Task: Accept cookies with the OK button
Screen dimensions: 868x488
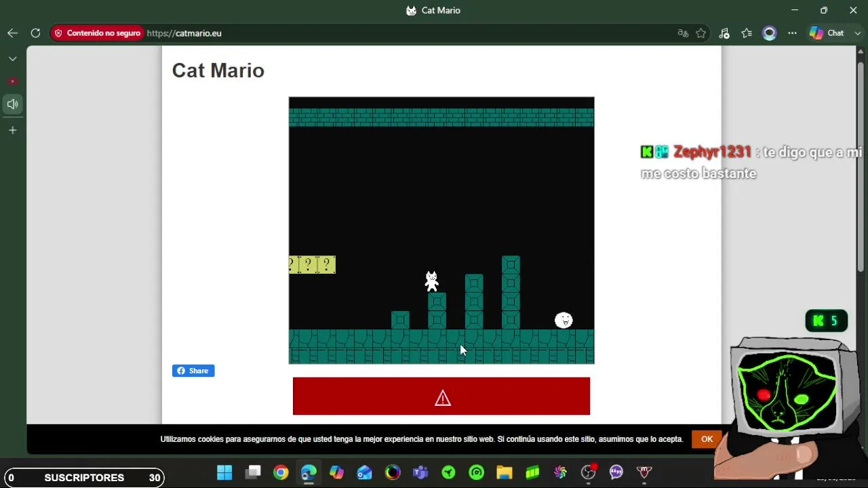Action: click(x=707, y=439)
